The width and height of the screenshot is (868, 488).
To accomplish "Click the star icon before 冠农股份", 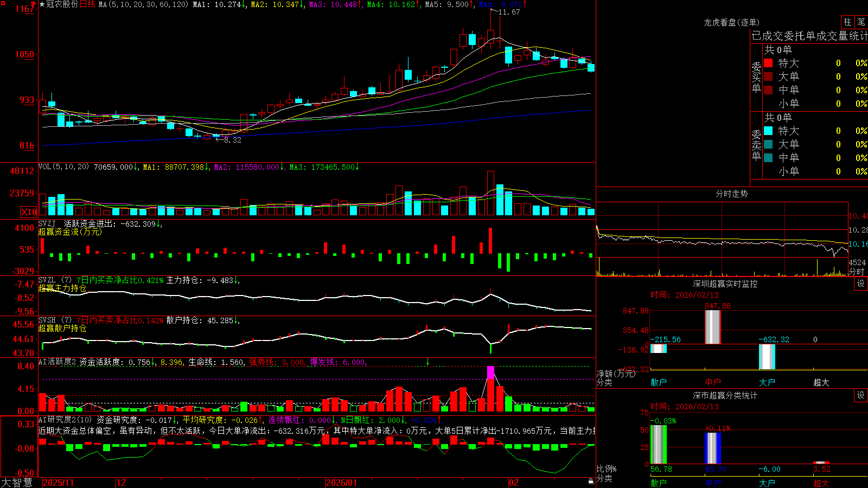I will pyautogui.click(x=42, y=4).
